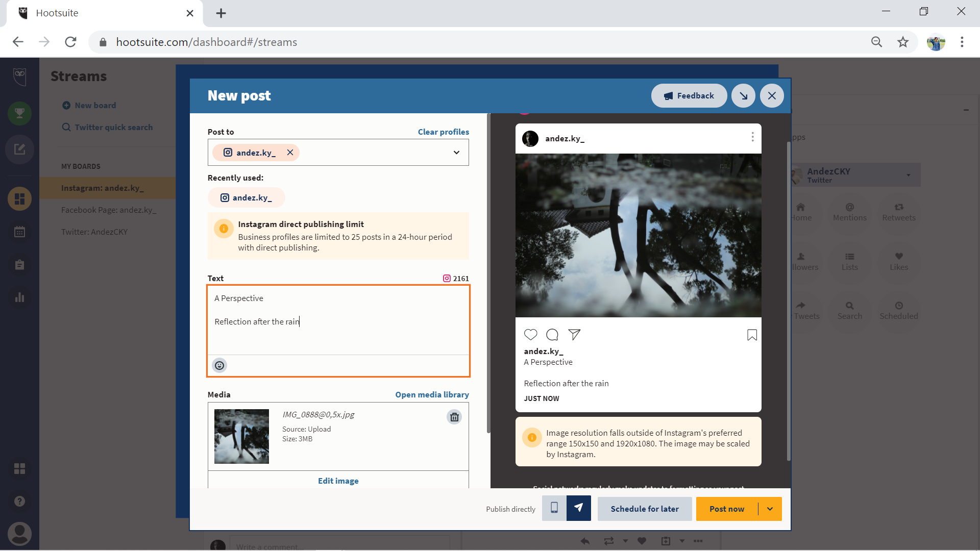Open the Planner calendar icon in sidebar
This screenshot has width=980, height=551.
[x=19, y=231]
